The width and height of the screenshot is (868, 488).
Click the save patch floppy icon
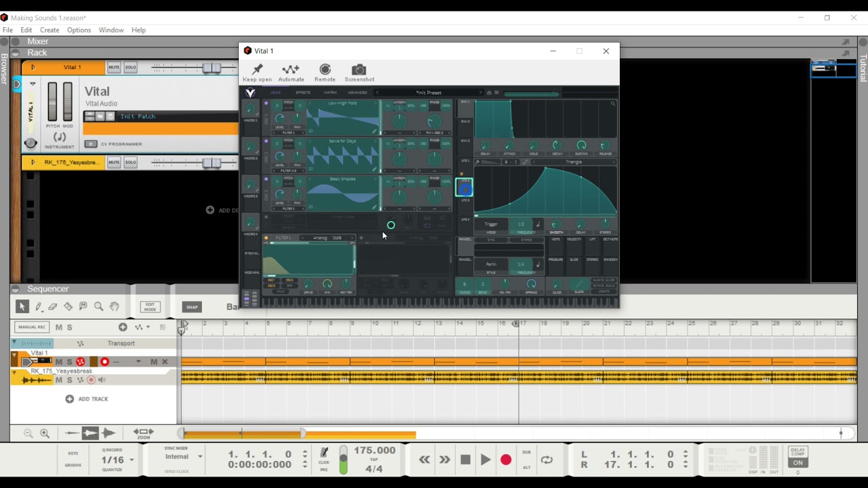111,117
